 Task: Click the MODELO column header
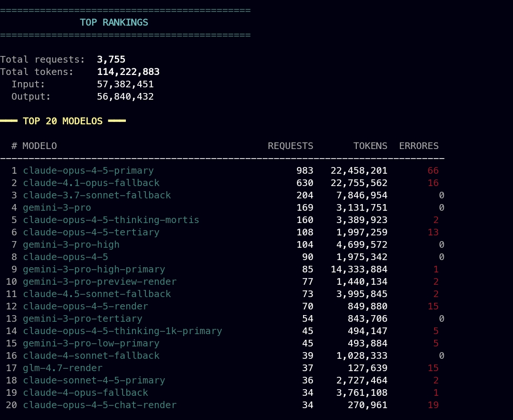pyautogui.click(x=39, y=146)
